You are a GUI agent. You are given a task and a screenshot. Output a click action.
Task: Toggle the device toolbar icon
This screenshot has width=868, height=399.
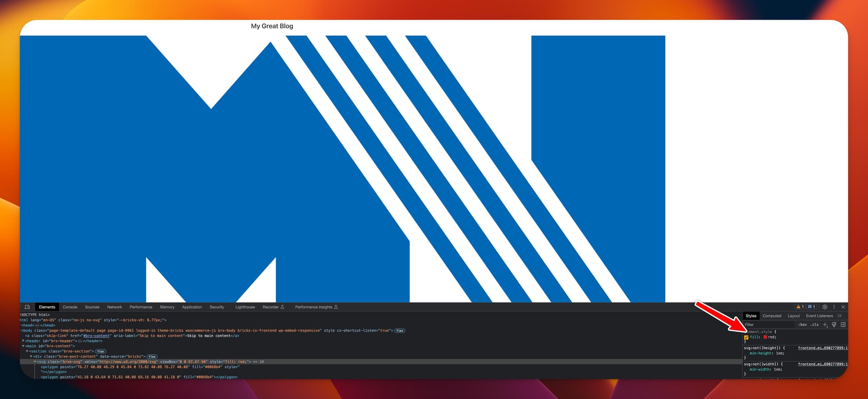point(28,307)
